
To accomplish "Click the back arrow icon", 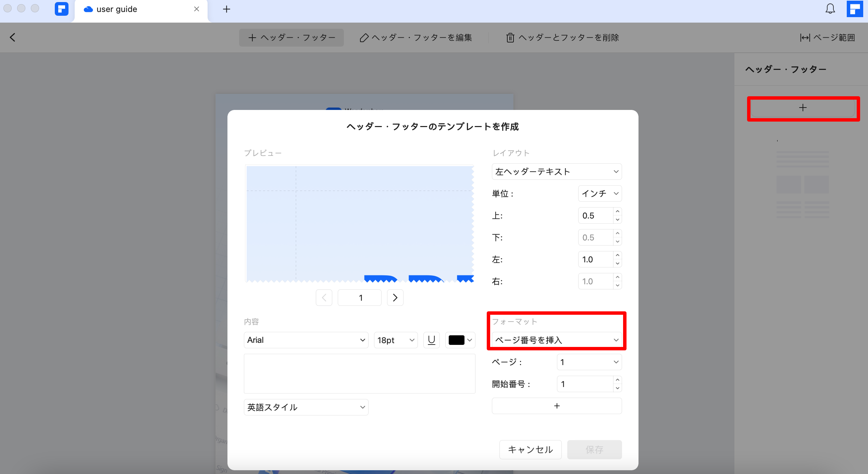I will 13,37.
